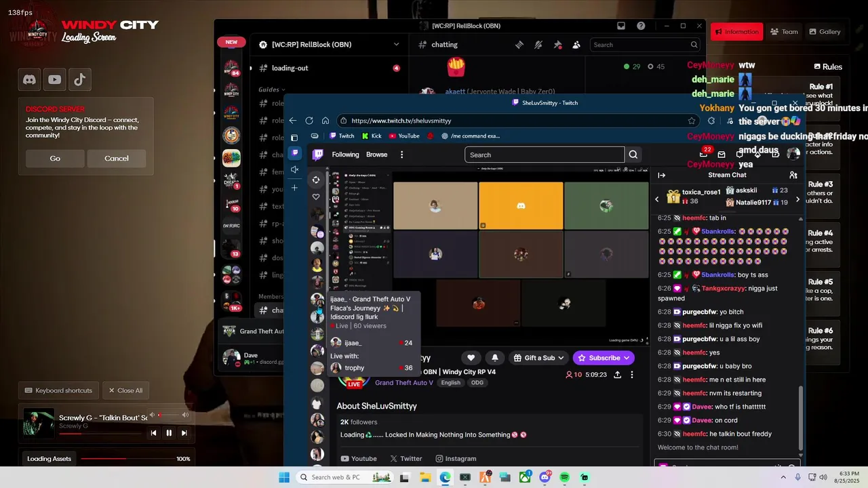Click Go to join Discord server
This screenshot has height=488, width=868.
(x=55, y=159)
